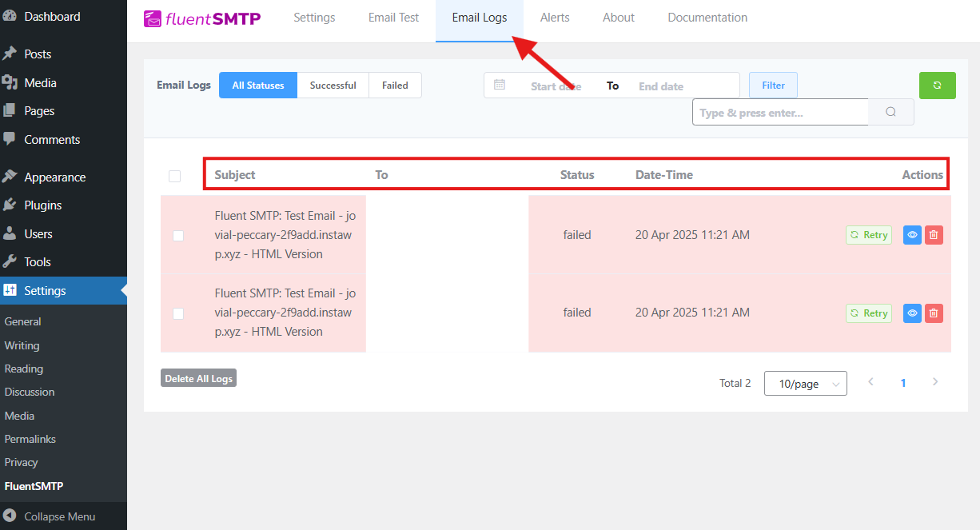The image size is (980, 530).
Task: Open the Documentation tab
Action: point(707,18)
